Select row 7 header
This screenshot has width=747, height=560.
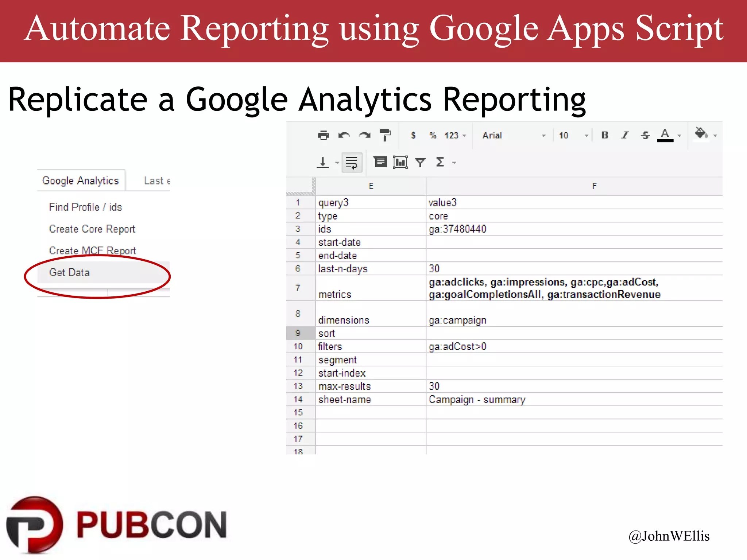click(301, 288)
